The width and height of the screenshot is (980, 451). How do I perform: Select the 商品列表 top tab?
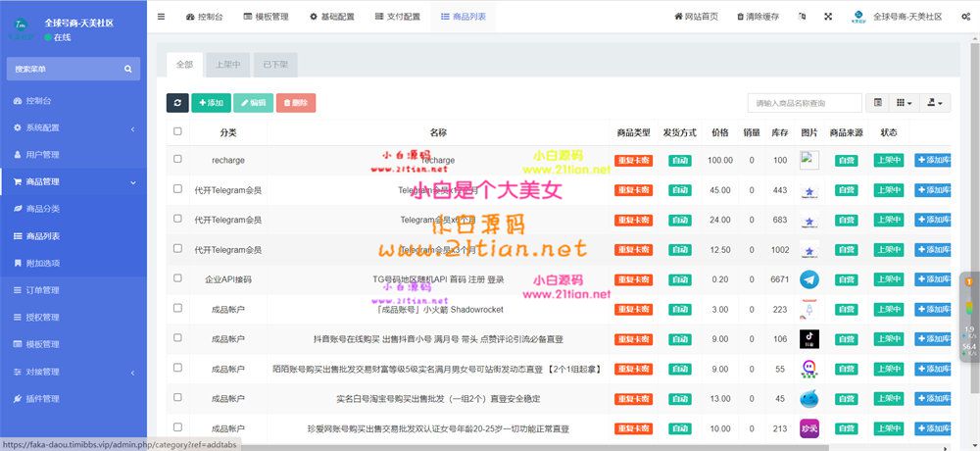pyautogui.click(x=464, y=17)
